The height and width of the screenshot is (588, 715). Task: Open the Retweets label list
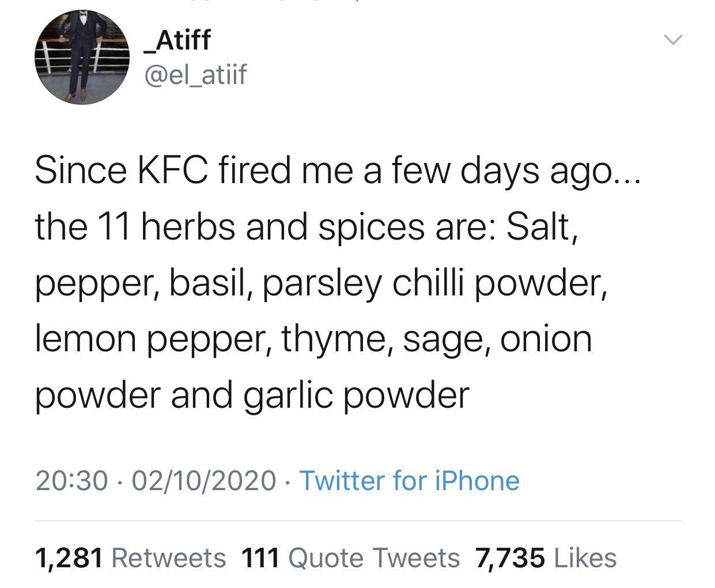(167, 557)
